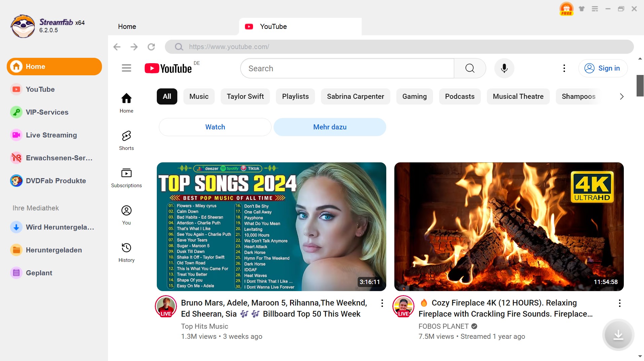Open DVDFab Produkte in the sidebar

click(54, 181)
